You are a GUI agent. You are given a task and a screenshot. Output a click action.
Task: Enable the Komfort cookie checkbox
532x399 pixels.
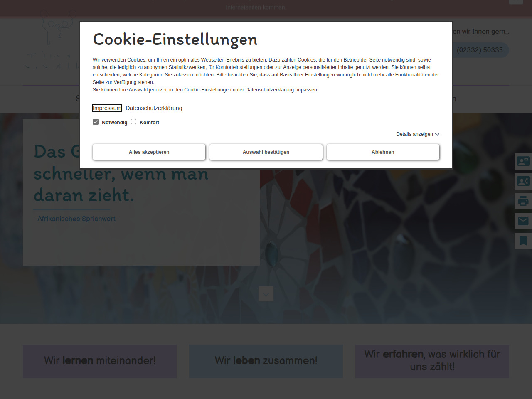(x=134, y=122)
